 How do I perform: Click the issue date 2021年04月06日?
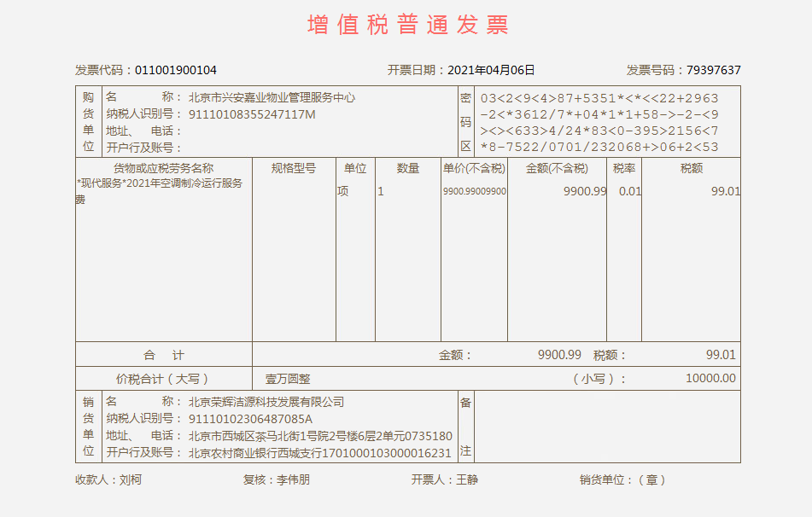click(x=491, y=70)
